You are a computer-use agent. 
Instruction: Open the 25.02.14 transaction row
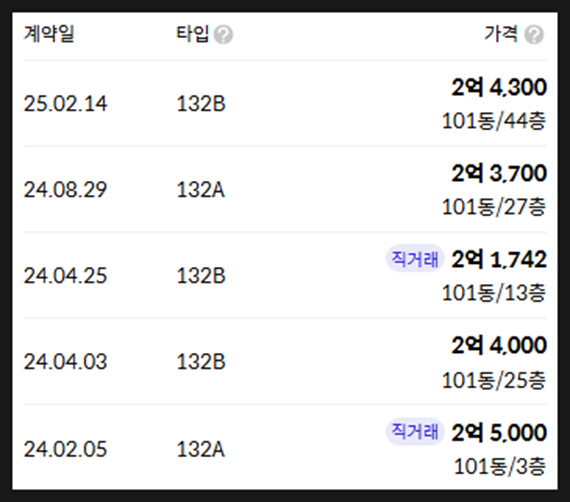285,104
